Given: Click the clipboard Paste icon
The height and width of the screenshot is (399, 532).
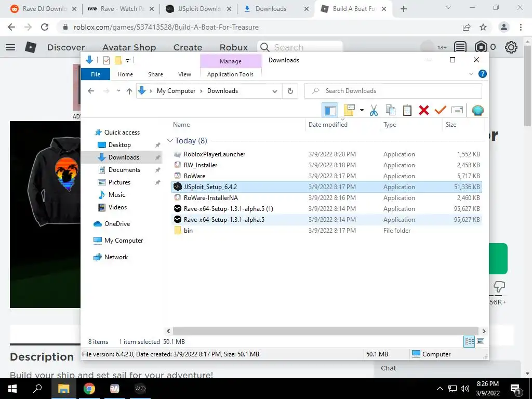Looking at the screenshot, I should pyautogui.click(x=407, y=110).
